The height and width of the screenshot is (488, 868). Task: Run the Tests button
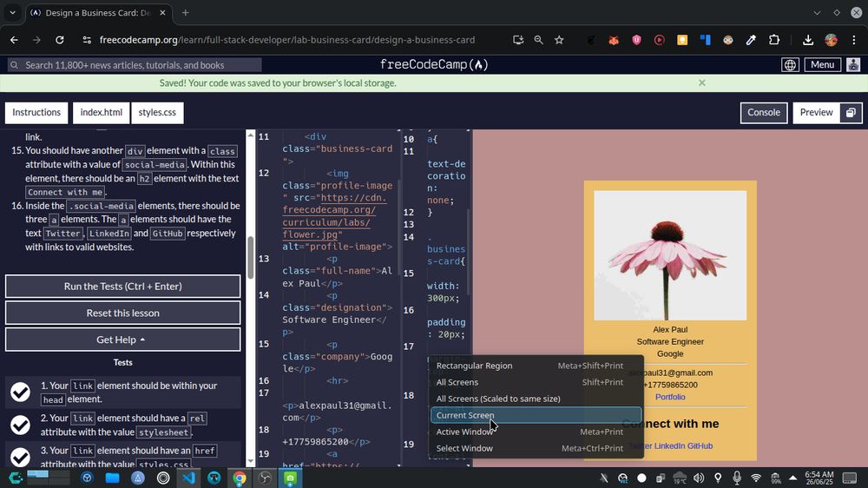122,287
